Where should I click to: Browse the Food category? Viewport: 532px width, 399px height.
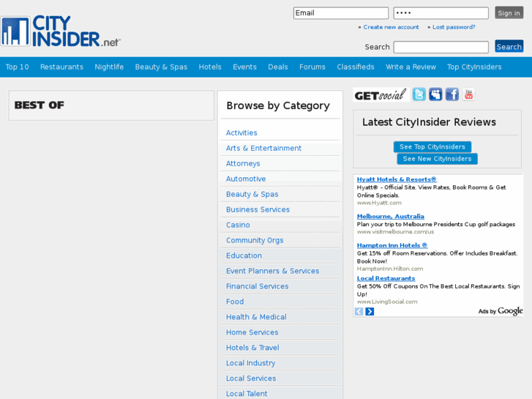click(235, 302)
